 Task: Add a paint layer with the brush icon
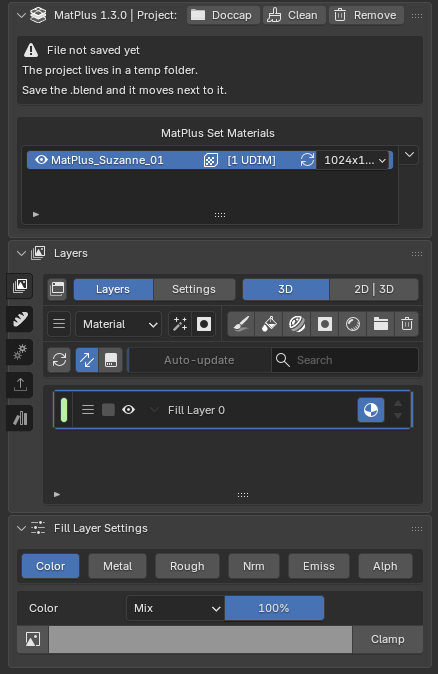click(x=241, y=324)
